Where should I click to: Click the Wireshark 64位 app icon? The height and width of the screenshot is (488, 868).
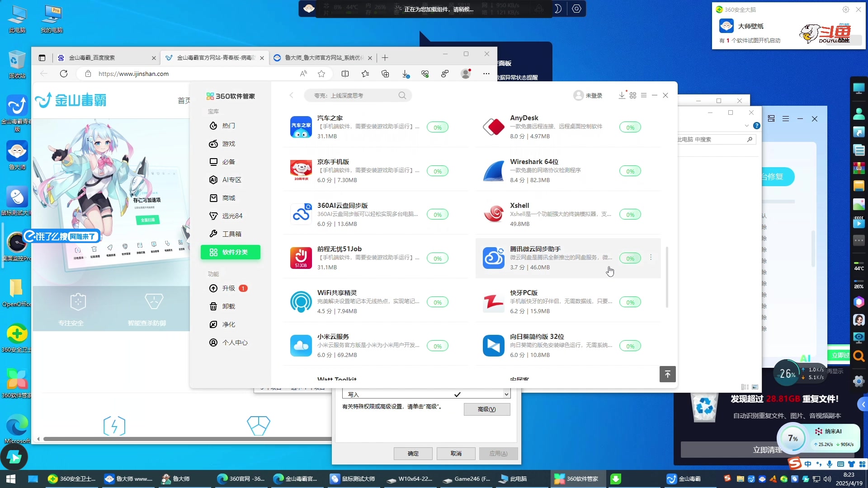[494, 171]
